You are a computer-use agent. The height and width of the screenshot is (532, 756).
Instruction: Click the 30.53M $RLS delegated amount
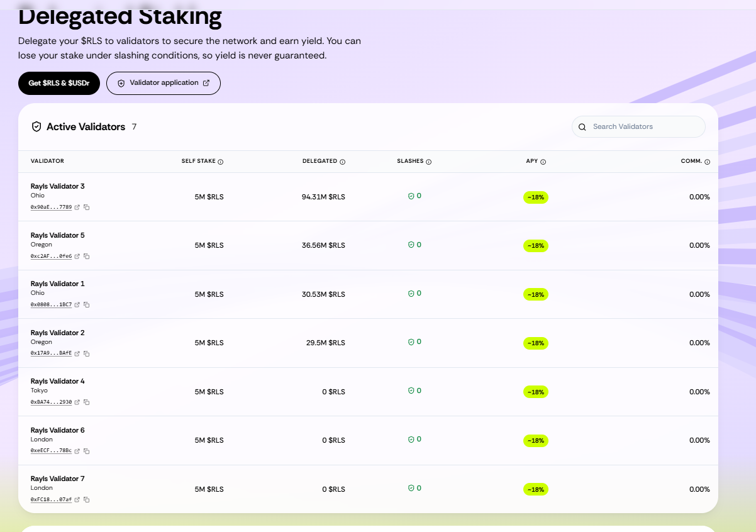(x=323, y=294)
